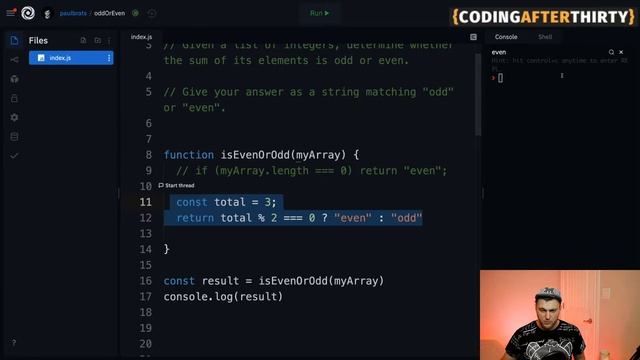Click the Files panel heading

(x=38, y=40)
